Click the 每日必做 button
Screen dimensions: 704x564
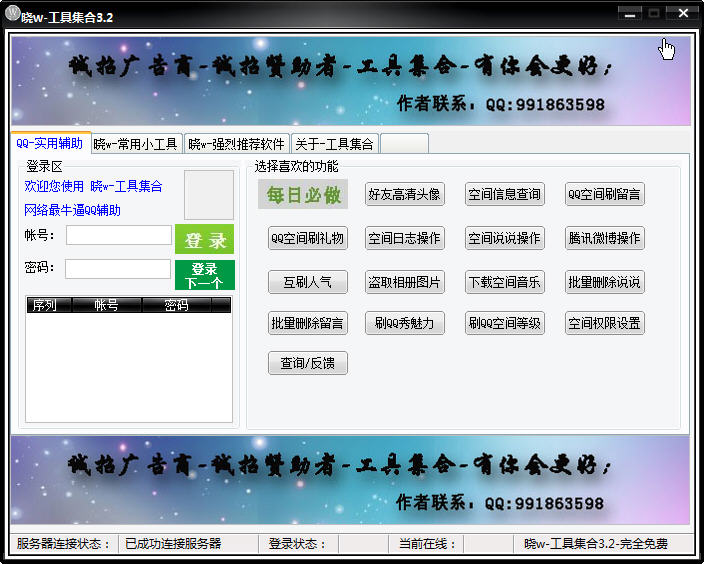pyautogui.click(x=303, y=194)
